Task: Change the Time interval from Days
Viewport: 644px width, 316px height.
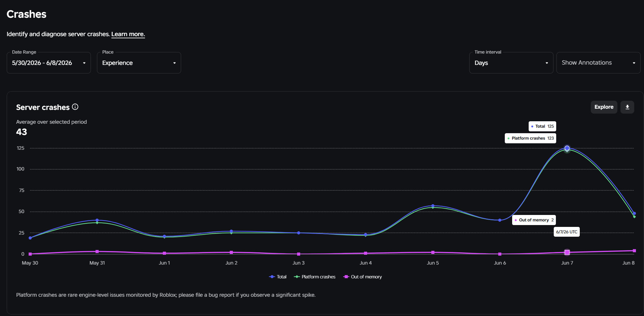Action: coord(511,63)
